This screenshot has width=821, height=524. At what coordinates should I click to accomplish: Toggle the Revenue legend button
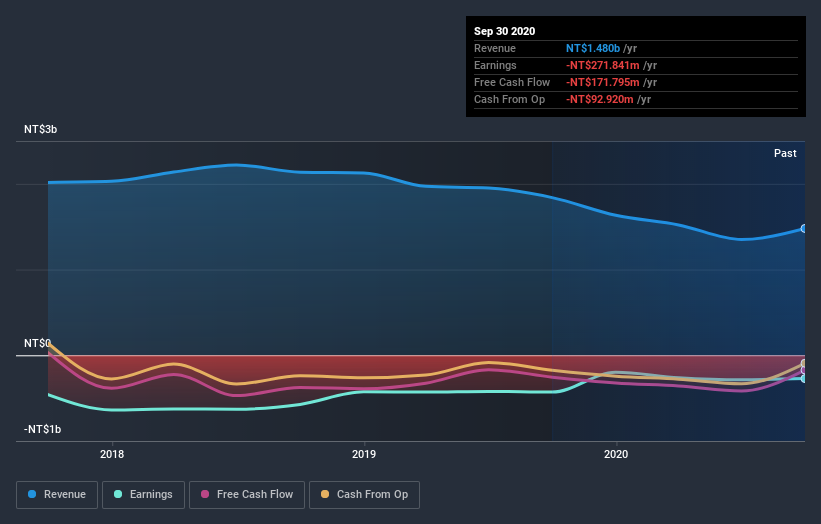(x=57, y=495)
